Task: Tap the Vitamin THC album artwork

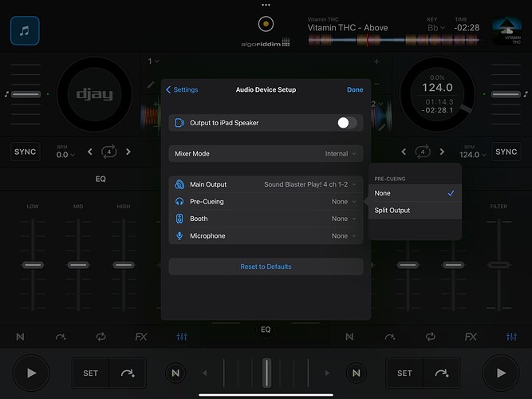Action: point(507,31)
